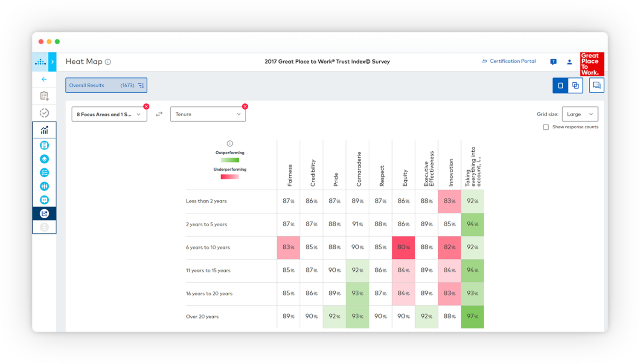Open the clipboard survey icon in the sidebar
Screen dimensions: 640x364
click(44, 96)
